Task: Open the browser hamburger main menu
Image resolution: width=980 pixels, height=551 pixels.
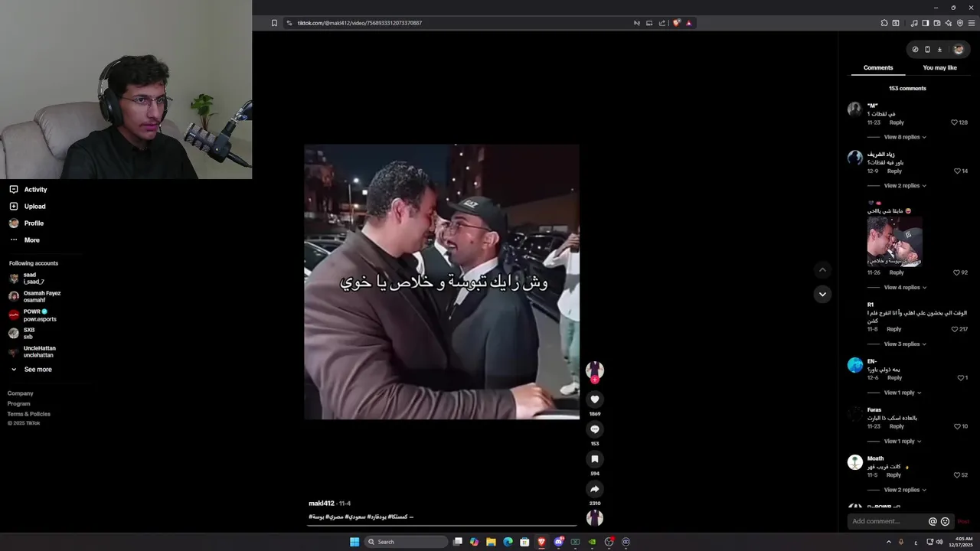Action: [972, 23]
